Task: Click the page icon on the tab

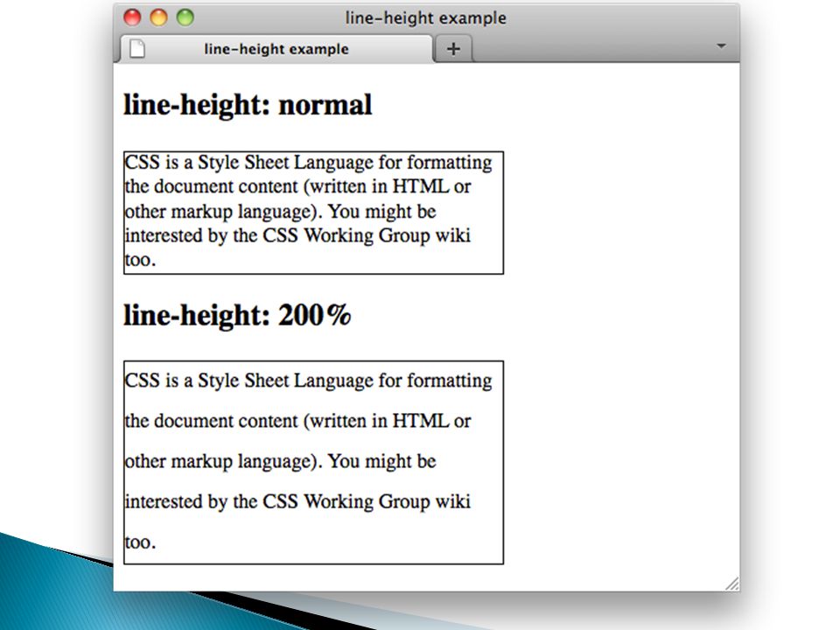Action: coord(137,49)
